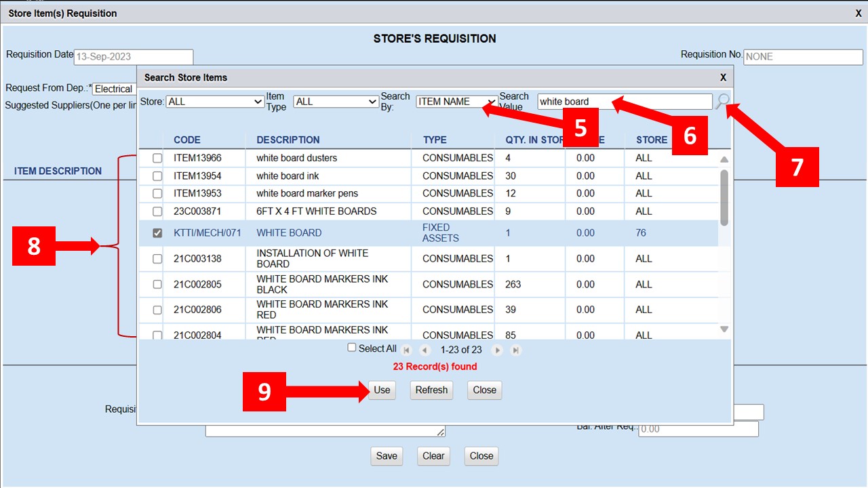The height and width of the screenshot is (488, 868).
Task: Close the Search Store Items dialog via X
Action: (723, 77)
